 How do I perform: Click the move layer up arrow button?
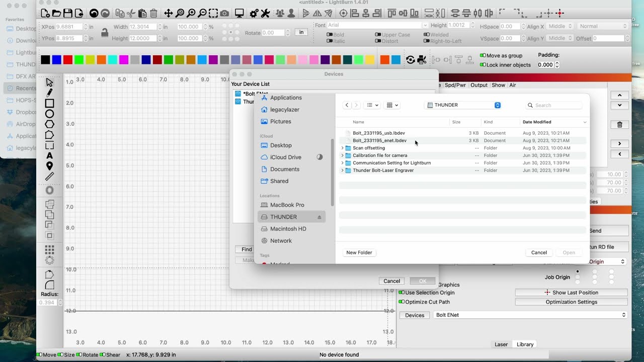click(x=619, y=95)
